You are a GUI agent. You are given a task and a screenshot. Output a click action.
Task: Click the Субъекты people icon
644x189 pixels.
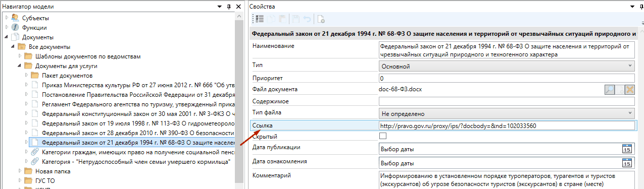coord(15,18)
